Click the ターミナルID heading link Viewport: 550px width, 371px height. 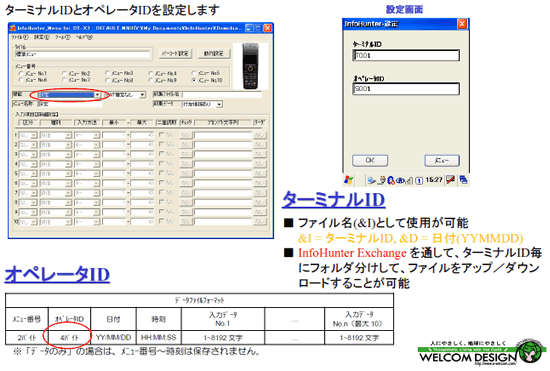point(334,200)
